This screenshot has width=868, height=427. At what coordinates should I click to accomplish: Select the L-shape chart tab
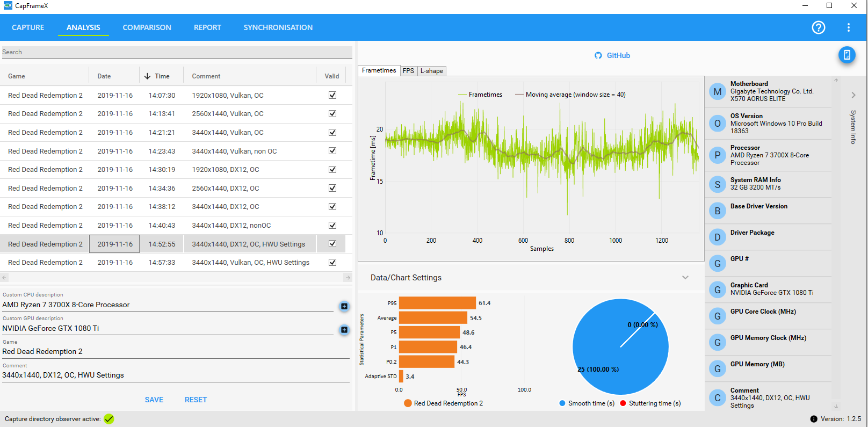[432, 71]
